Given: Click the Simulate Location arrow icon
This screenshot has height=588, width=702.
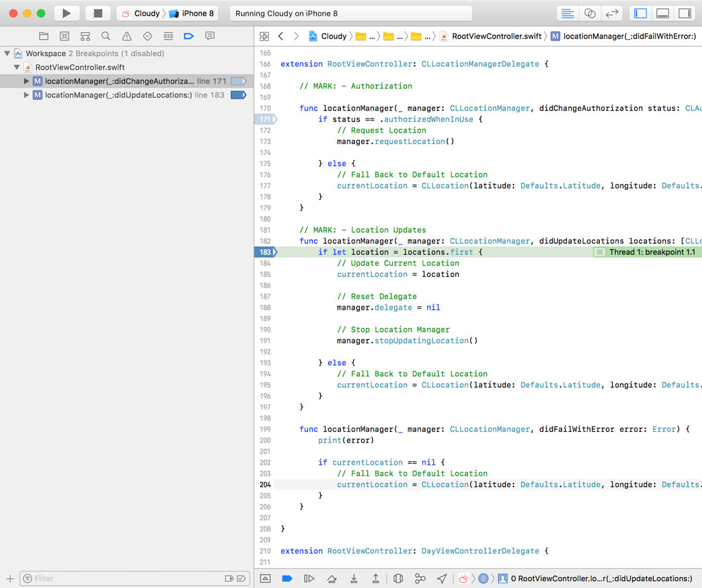Looking at the screenshot, I should coord(442,578).
